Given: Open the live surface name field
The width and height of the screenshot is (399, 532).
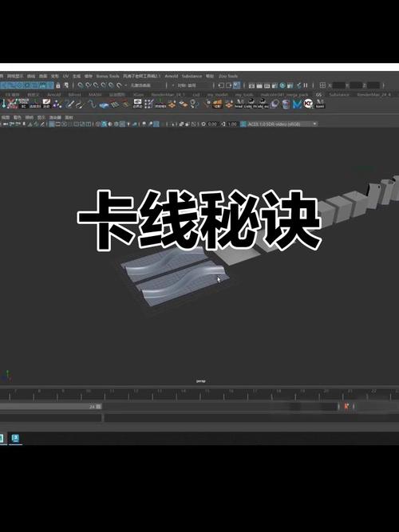Looking at the screenshot, I should tap(146, 85).
